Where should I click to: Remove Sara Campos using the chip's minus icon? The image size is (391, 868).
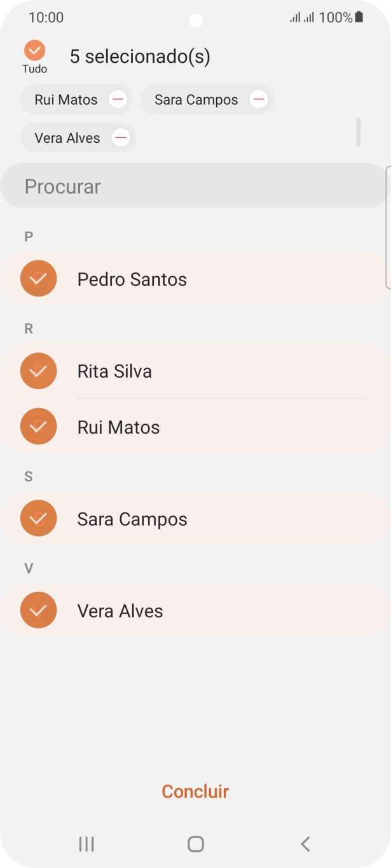pos(259,99)
